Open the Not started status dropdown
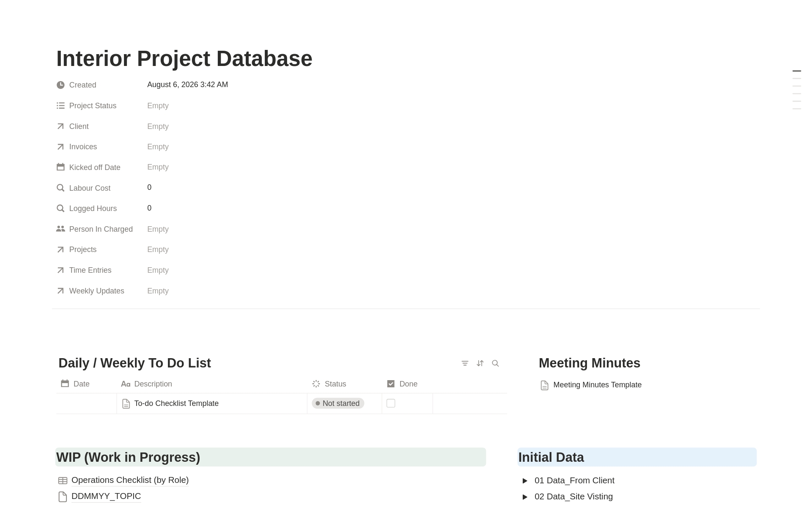This screenshot has height=507, width=812. coord(338,403)
